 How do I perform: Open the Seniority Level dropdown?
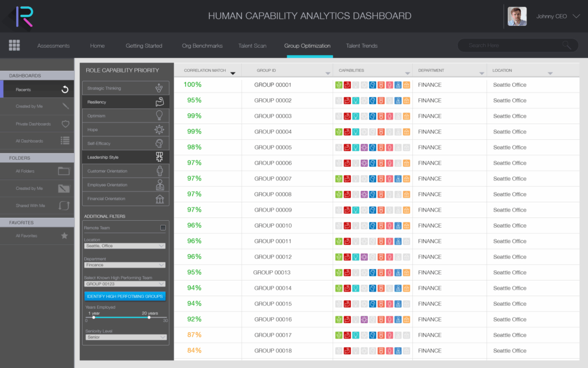tap(125, 338)
